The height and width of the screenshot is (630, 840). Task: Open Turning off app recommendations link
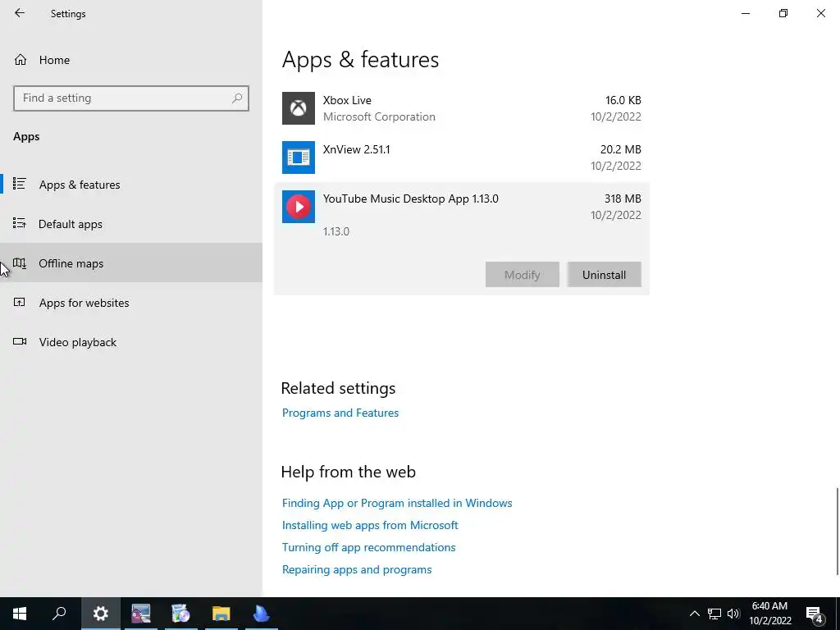point(368,547)
